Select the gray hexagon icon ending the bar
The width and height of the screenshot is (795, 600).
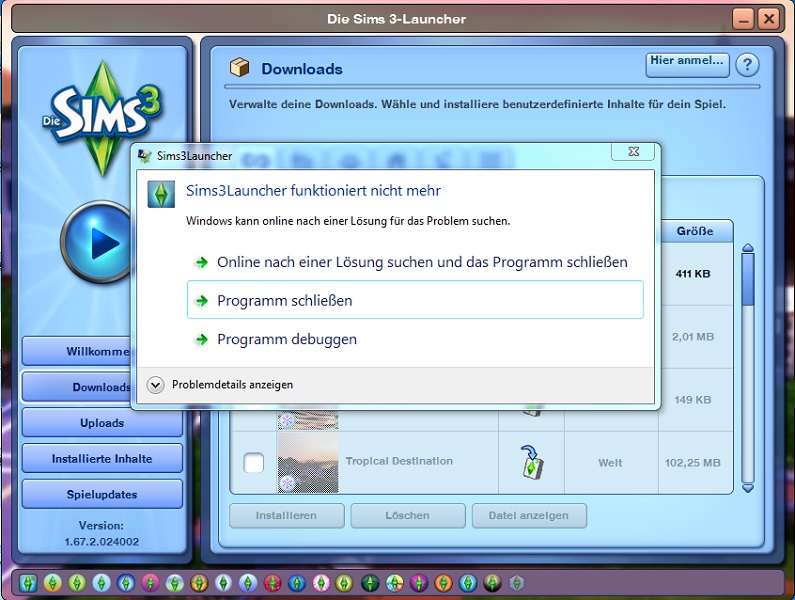point(516,583)
